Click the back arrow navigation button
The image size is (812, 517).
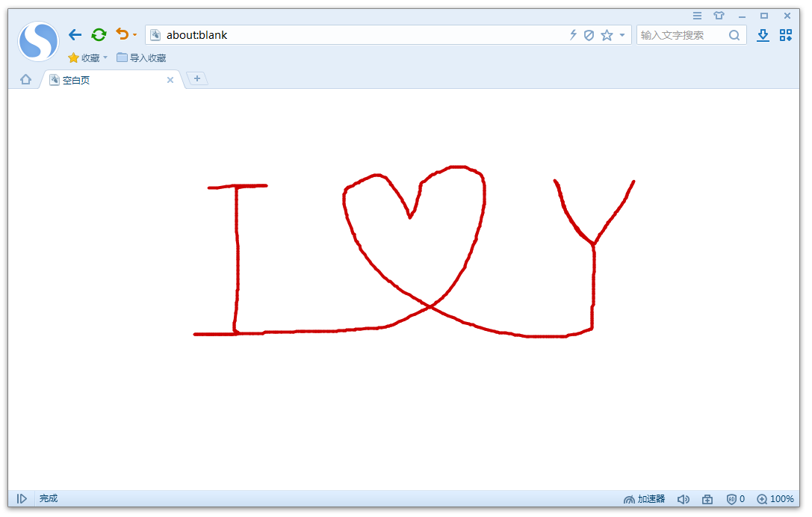(x=75, y=34)
